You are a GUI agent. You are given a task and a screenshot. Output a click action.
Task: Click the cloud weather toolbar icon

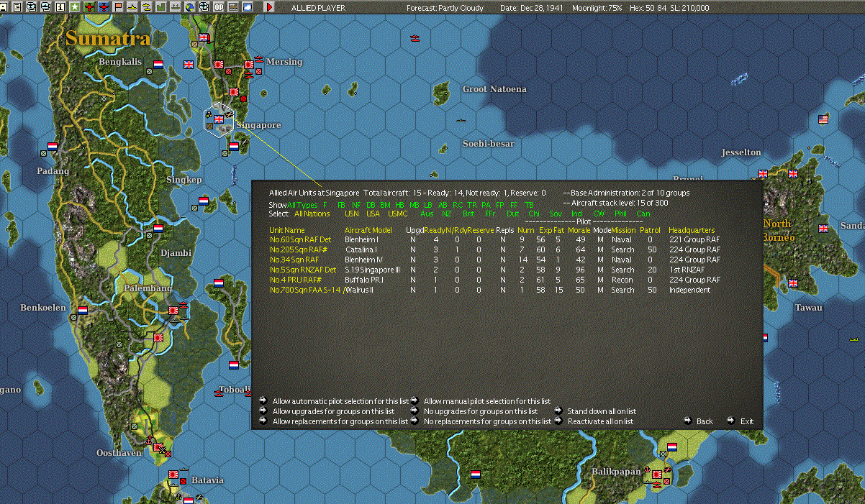[x=248, y=7]
